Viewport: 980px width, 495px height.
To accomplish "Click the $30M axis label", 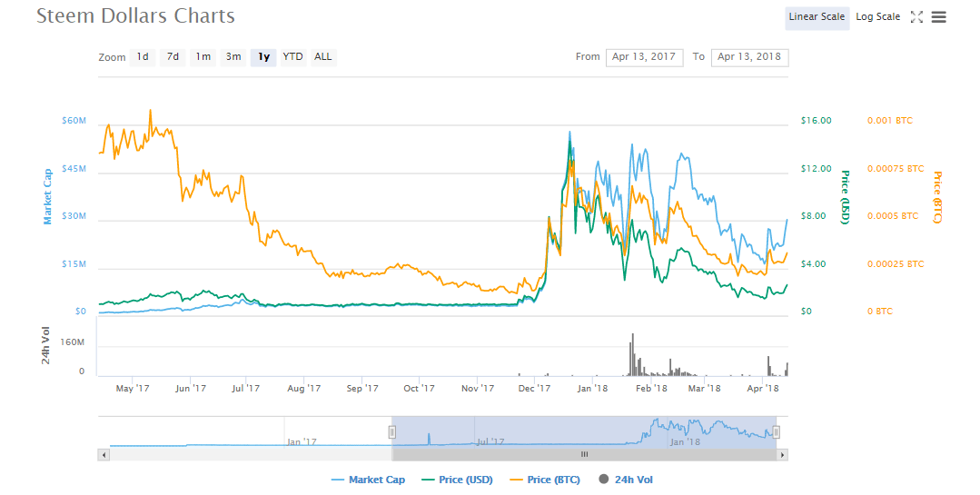I will click(x=74, y=216).
